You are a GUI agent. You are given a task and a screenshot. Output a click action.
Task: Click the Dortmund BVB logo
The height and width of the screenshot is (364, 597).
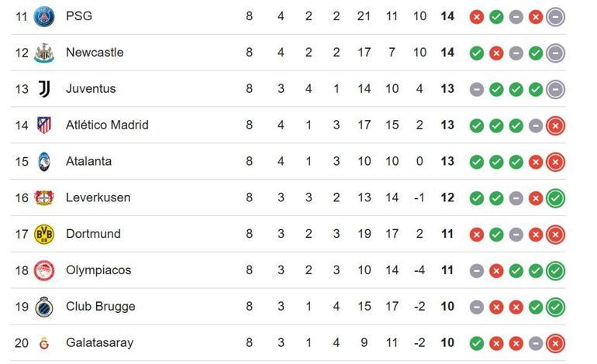tap(44, 234)
